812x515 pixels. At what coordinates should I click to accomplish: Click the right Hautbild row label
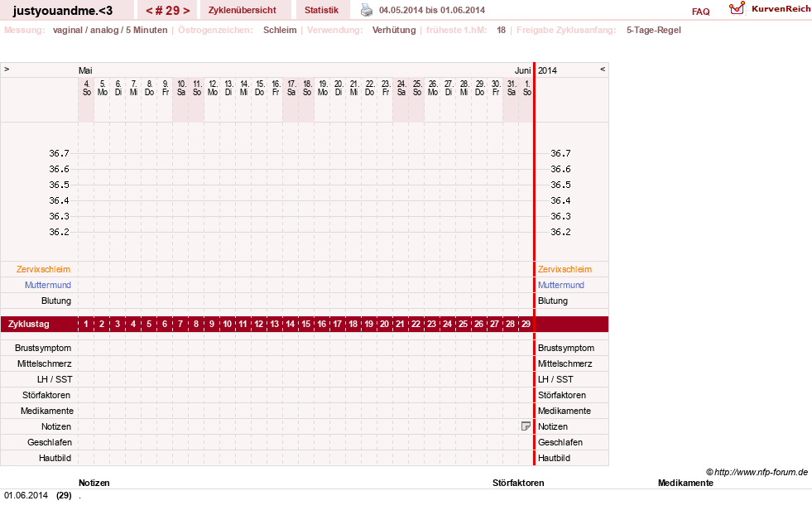(x=554, y=458)
